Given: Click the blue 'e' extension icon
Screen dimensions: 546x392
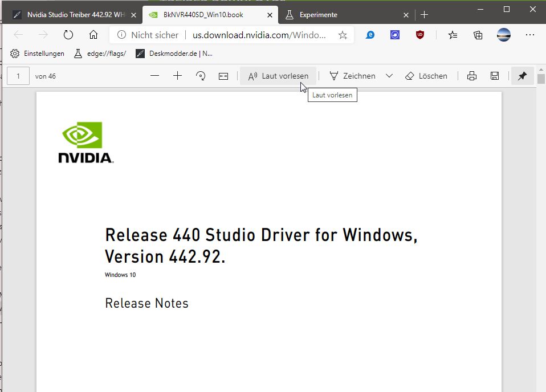Looking at the screenshot, I should tap(370, 35).
